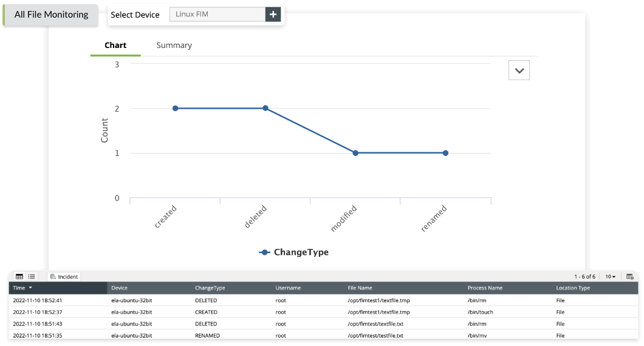The width and height of the screenshot is (644, 346).
Task: Click the Incident button in table toolbar
Action: (x=64, y=277)
